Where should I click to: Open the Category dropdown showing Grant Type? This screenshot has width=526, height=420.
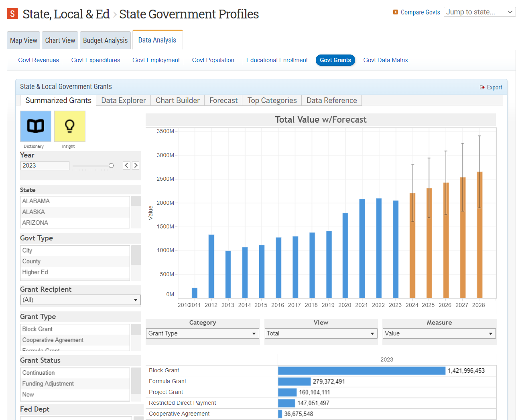click(202, 333)
